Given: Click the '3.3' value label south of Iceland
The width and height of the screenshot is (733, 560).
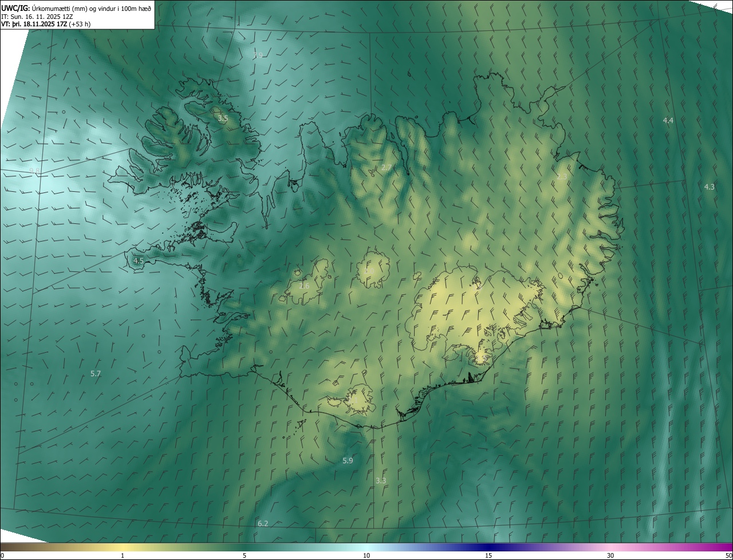Looking at the screenshot, I should [x=381, y=480].
